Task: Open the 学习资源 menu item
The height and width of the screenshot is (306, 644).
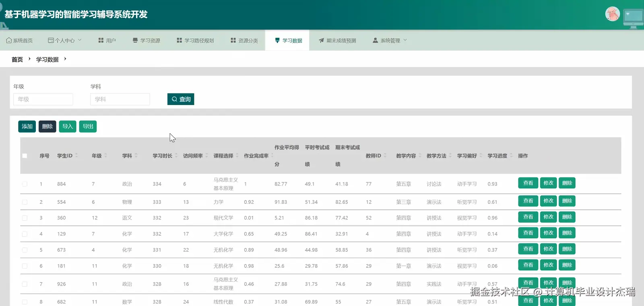Action: 147,40
